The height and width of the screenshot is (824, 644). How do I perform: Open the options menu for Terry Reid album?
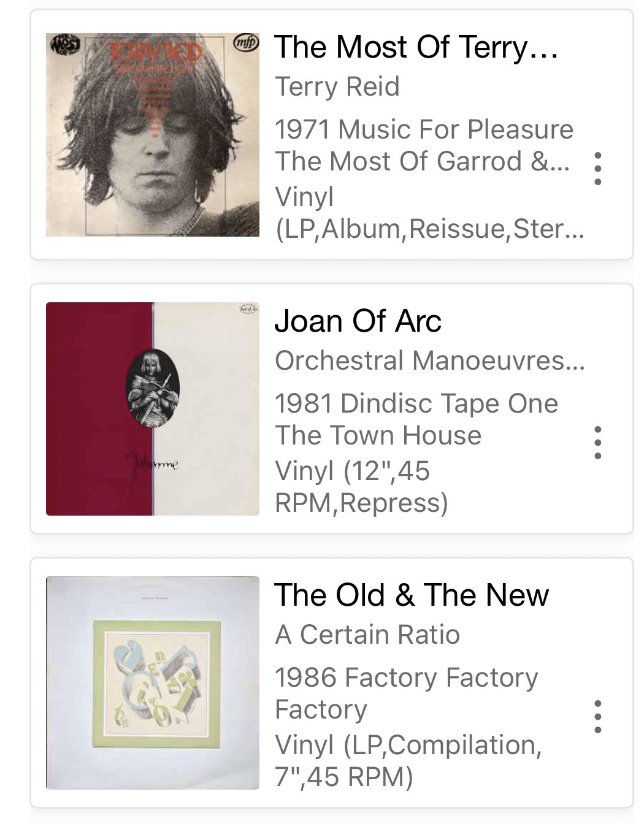pos(597,169)
